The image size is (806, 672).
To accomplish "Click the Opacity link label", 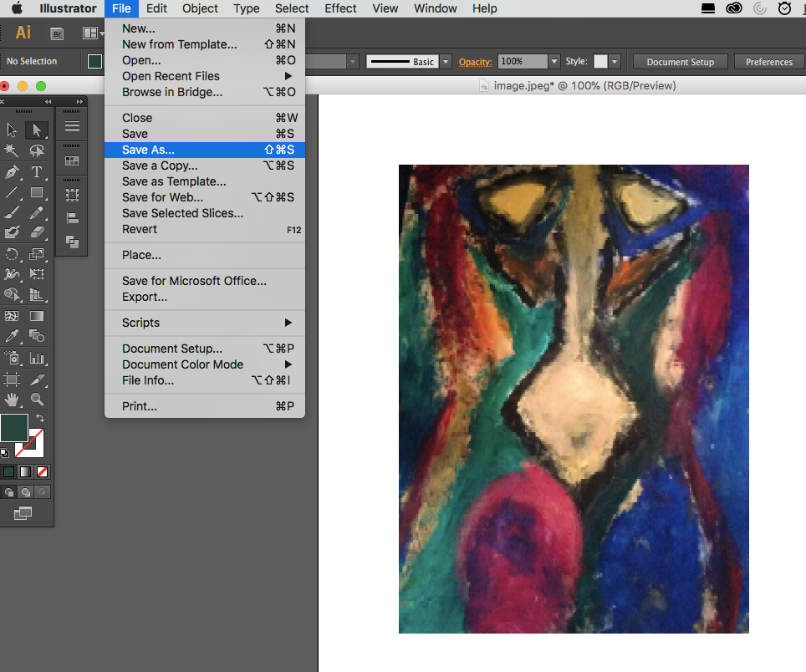I will 475,62.
